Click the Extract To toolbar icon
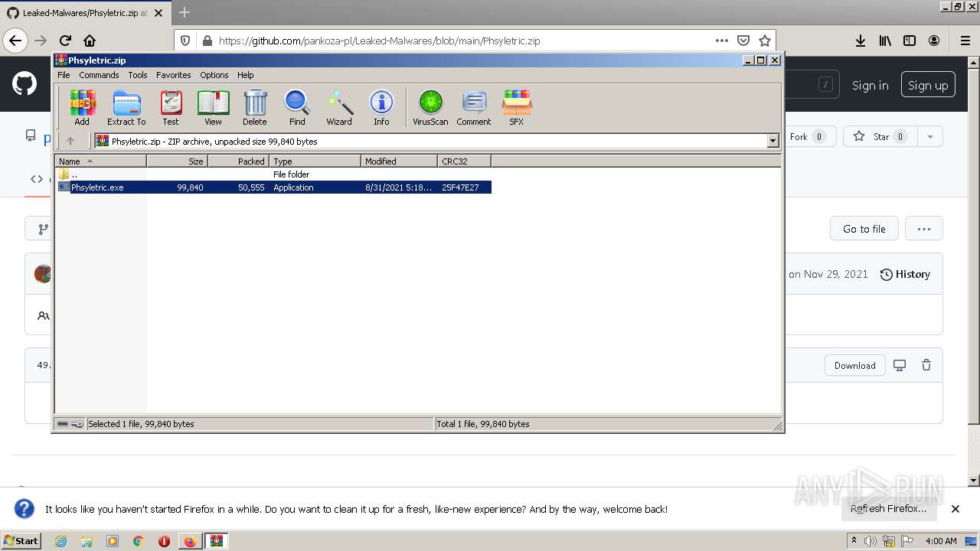 click(126, 107)
